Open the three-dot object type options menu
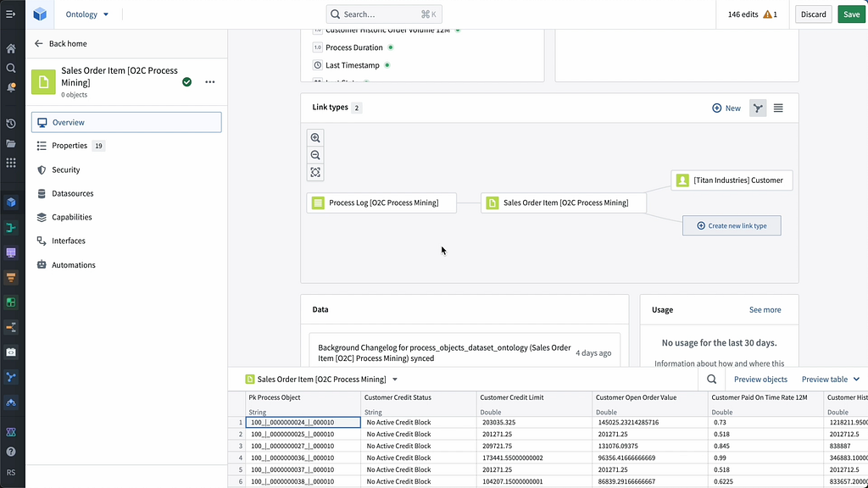 click(x=210, y=82)
